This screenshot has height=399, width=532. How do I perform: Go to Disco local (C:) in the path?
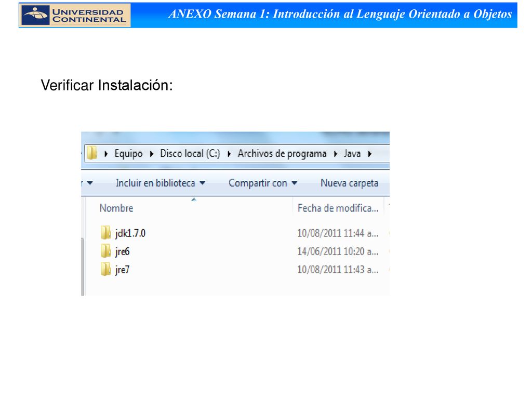(190, 153)
